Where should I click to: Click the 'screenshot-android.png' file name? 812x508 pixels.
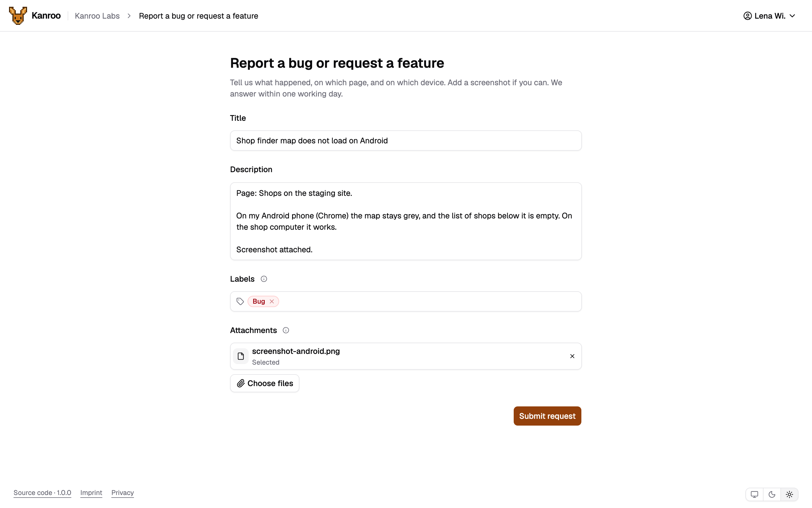point(296,351)
